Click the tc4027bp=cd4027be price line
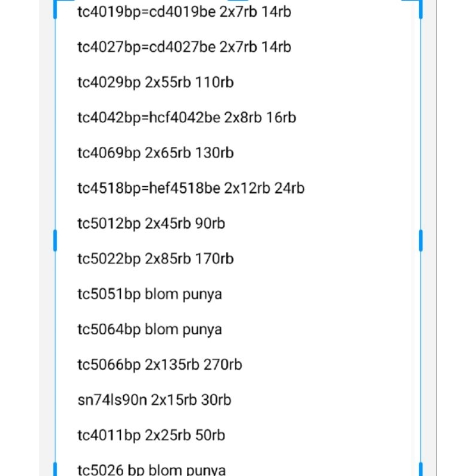Viewport: 476px width, 476px height. coord(184,46)
